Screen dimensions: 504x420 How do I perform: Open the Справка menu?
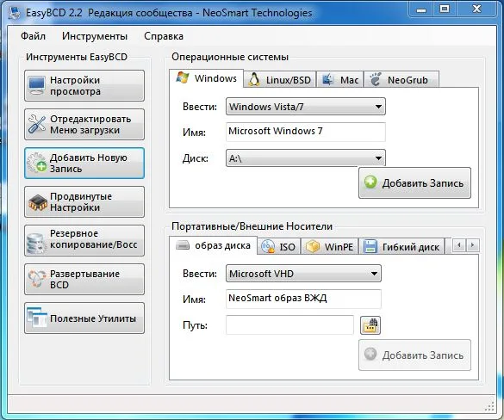[164, 36]
